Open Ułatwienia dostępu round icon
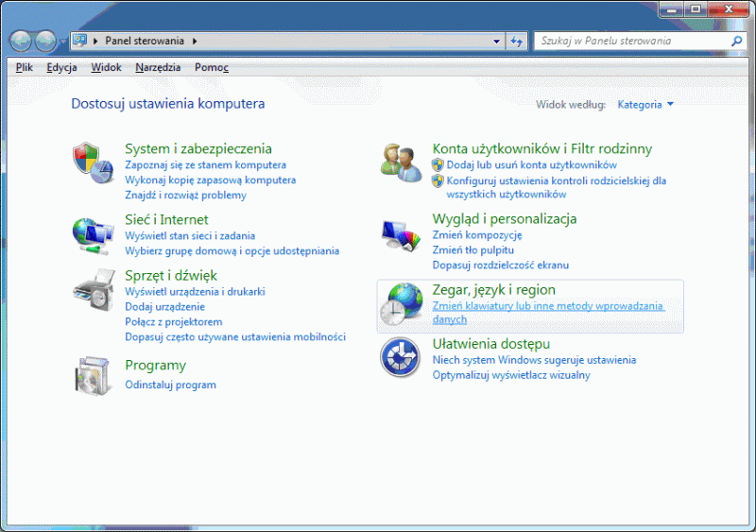Viewport: 756px width, 532px height. pyautogui.click(x=400, y=357)
